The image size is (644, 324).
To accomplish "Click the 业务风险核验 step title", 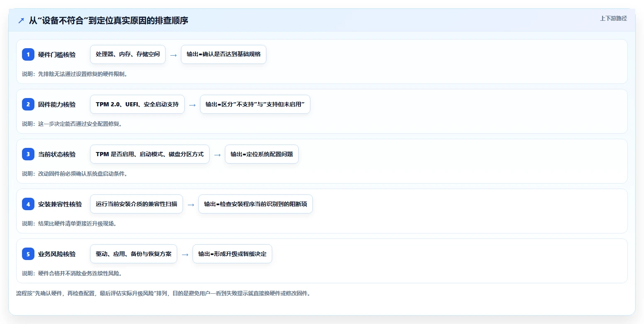I will [57, 254].
